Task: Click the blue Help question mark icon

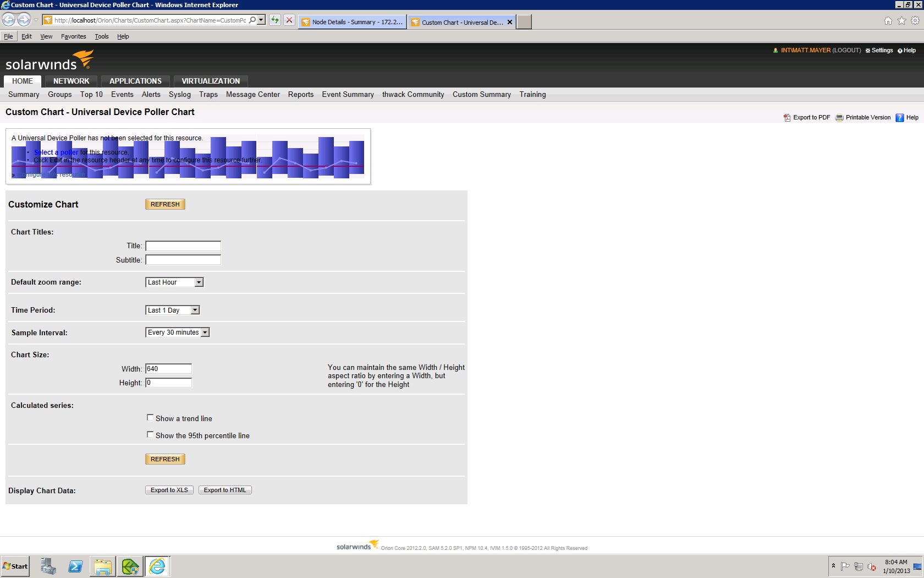Action: [x=900, y=118]
